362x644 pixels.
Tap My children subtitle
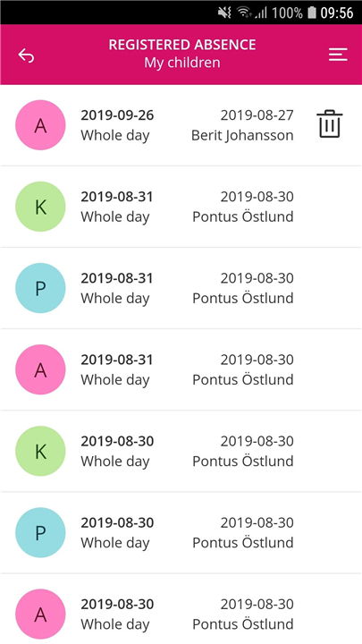pos(182,63)
